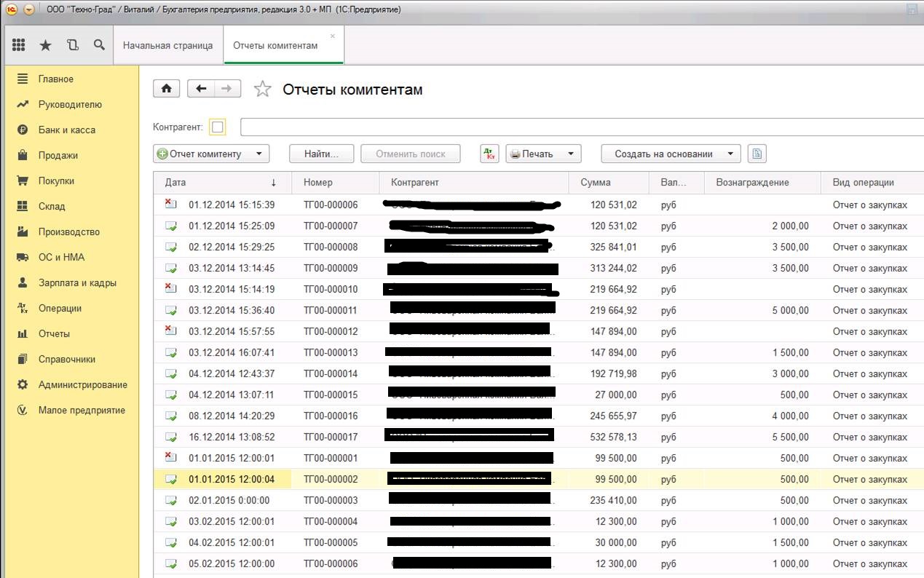Image resolution: width=924 pixels, height=578 pixels.
Task: Toggle the Контрагент filter checkbox
Action: tap(217, 127)
